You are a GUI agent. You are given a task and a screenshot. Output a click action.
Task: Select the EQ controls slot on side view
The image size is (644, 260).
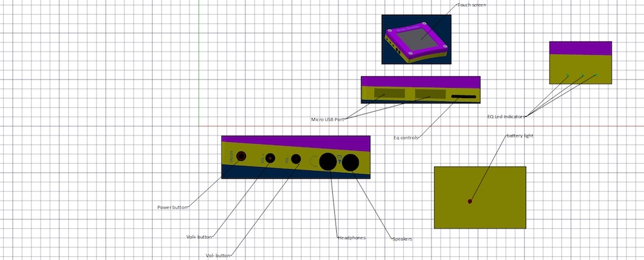pyautogui.click(x=464, y=97)
